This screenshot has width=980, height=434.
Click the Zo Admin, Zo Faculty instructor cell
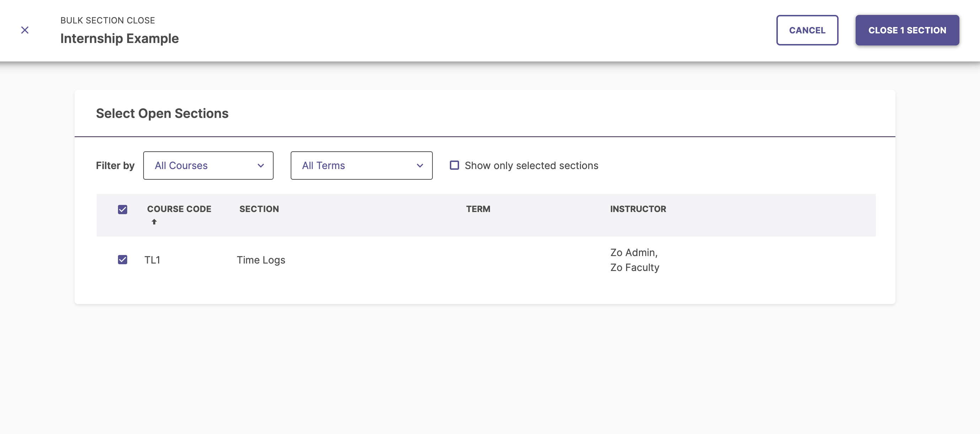pos(635,260)
